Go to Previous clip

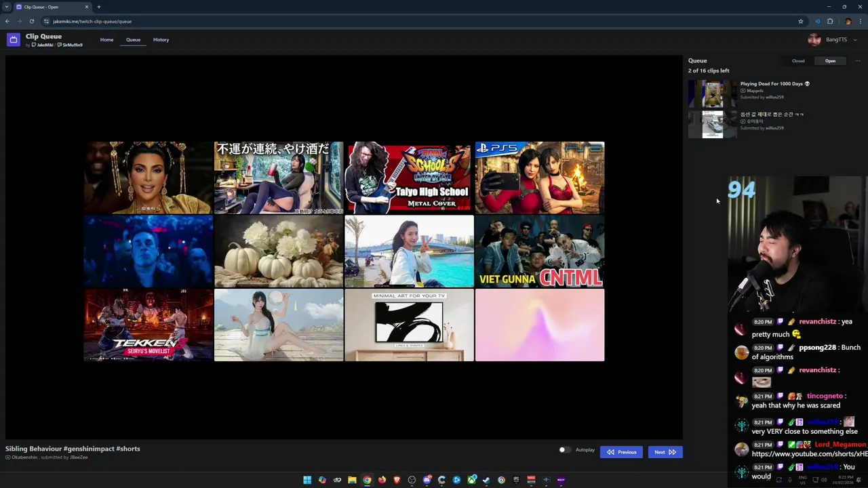click(621, 452)
